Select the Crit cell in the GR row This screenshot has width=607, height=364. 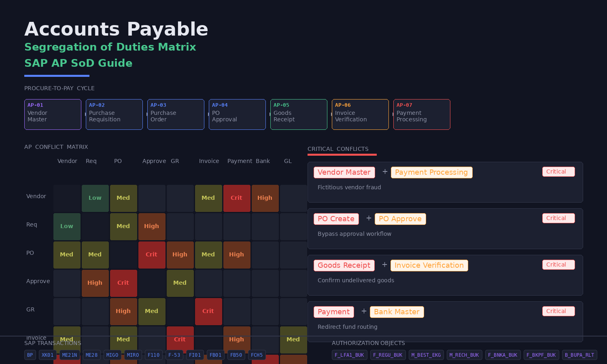208,311
